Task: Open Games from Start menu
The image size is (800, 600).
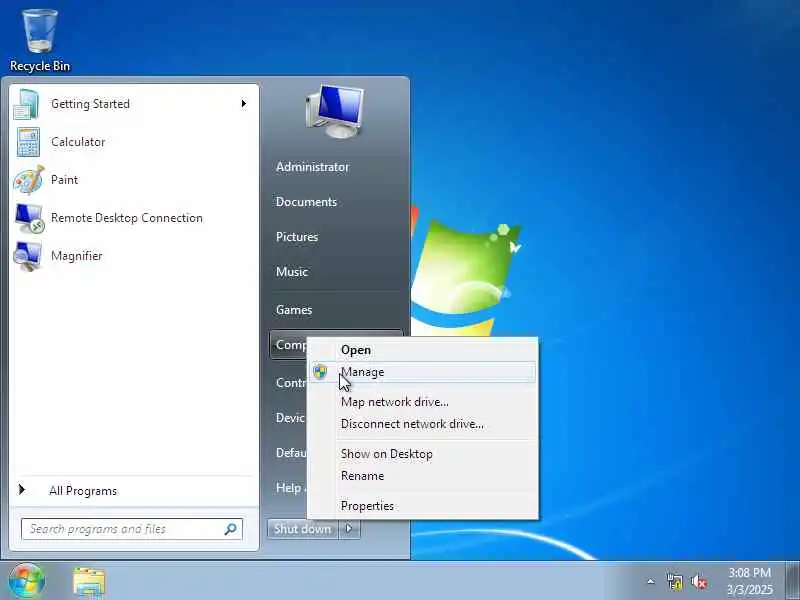Action: point(294,310)
